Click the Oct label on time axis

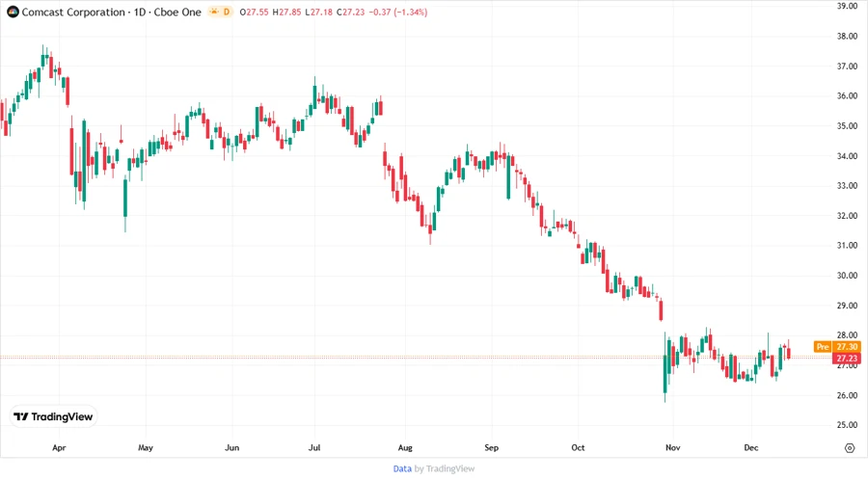[578, 447]
